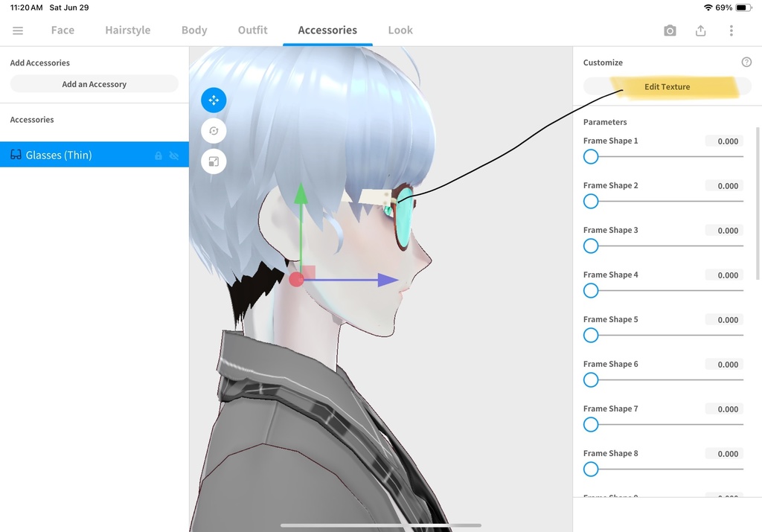Click the glasses icon in accessory row
Screen dimensions: 762x532
tap(16, 155)
